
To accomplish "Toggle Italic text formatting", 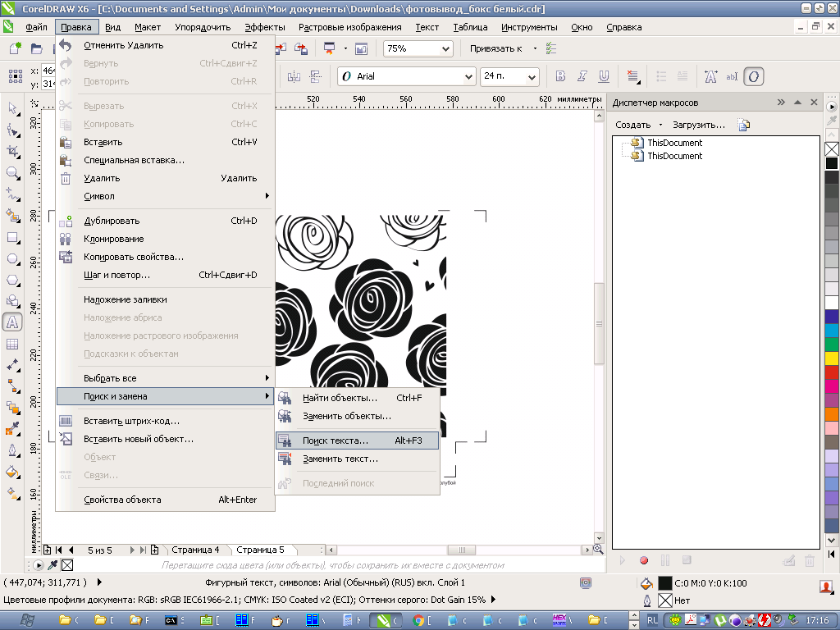I will pyautogui.click(x=582, y=76).
